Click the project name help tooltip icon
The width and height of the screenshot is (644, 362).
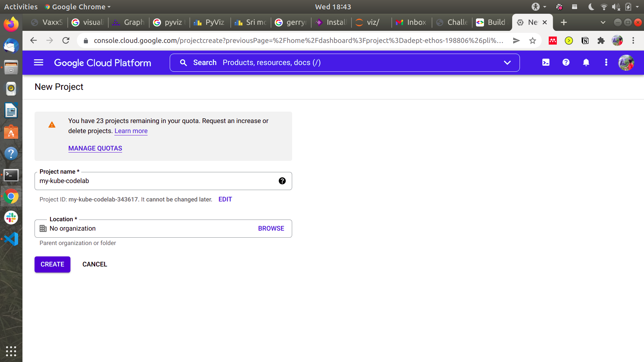[x=282, y=181]
